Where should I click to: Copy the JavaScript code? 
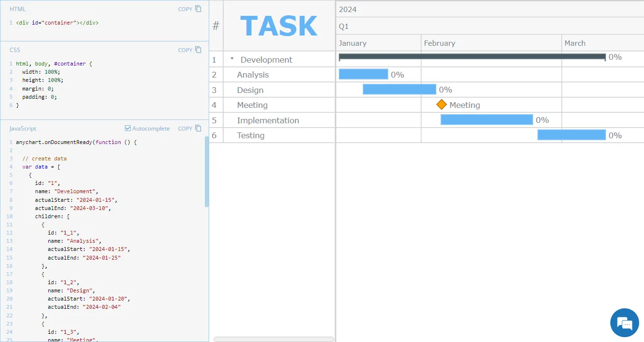pos(189,129)
